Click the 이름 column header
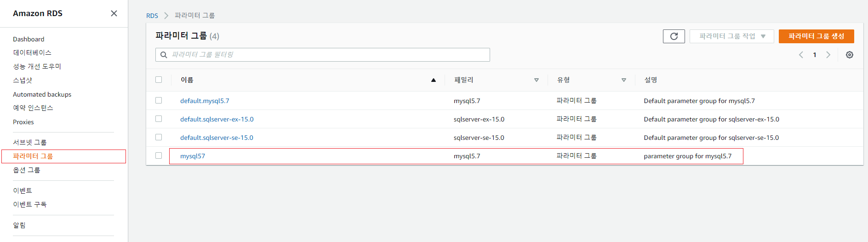 tap(187, 80)
